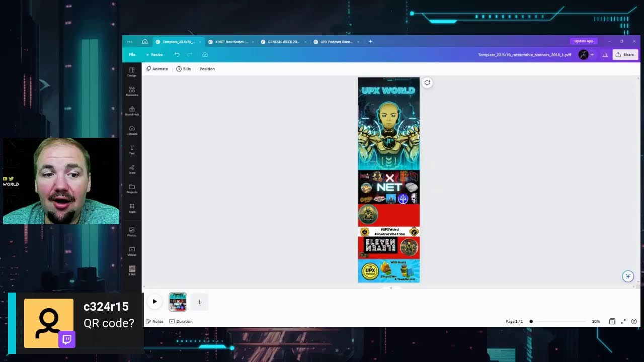Toggle the Duration view
644x362 pixels.
[181, 321]
